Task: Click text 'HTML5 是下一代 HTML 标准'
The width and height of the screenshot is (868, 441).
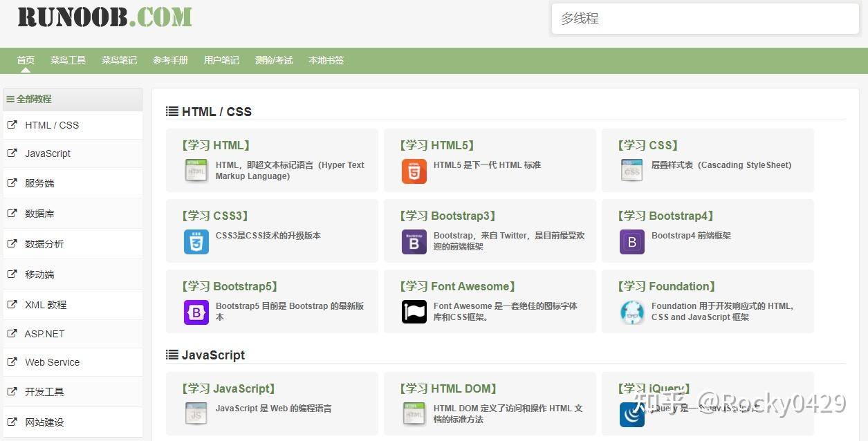Action: click(x=487, y=165)
